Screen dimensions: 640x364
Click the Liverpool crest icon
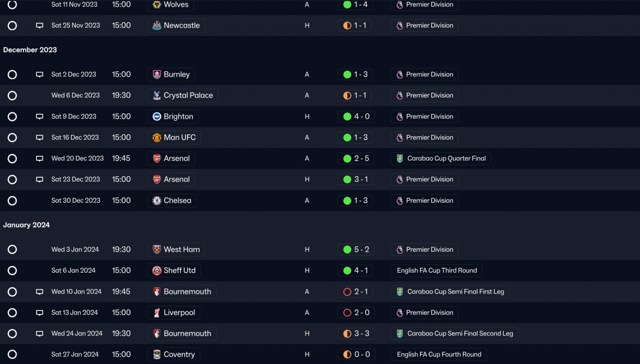(x=157, y=313)
